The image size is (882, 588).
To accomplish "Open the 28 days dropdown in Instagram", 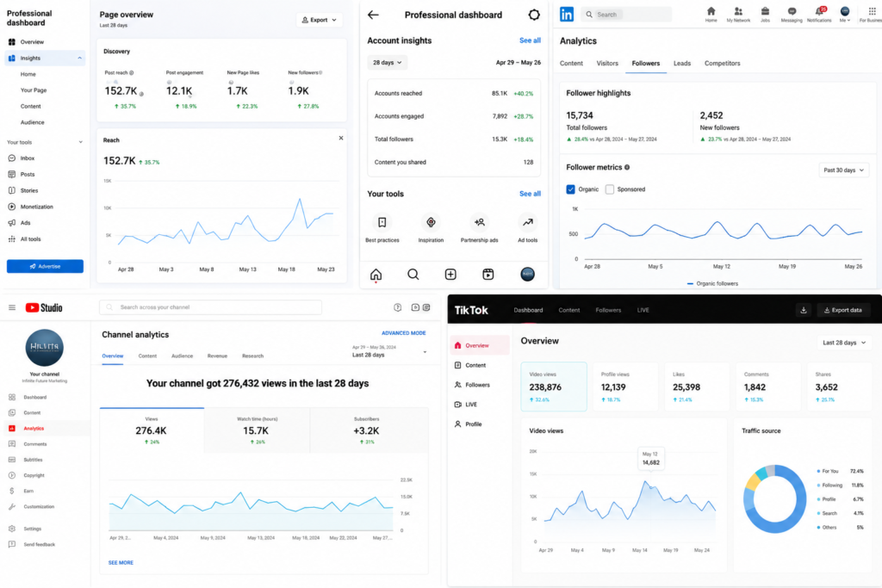I will click(x=387, y=62).
